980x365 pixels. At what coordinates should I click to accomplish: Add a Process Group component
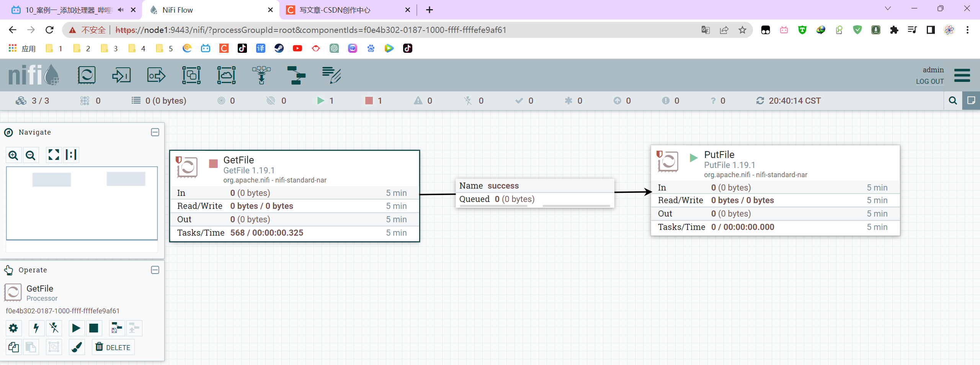(x=191, y=75)
